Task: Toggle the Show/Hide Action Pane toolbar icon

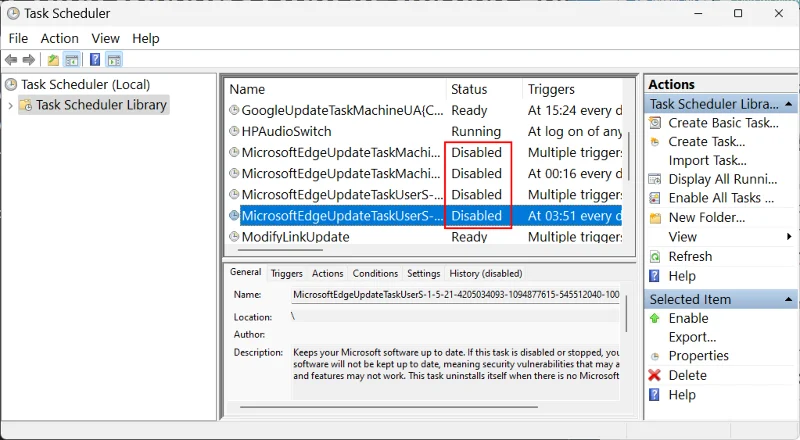Action: point(114,60)
